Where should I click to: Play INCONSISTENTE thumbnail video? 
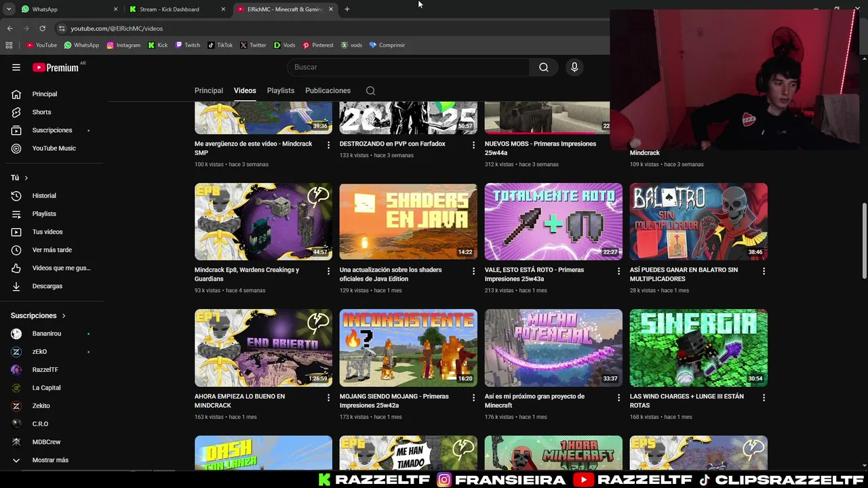[408, 348]
